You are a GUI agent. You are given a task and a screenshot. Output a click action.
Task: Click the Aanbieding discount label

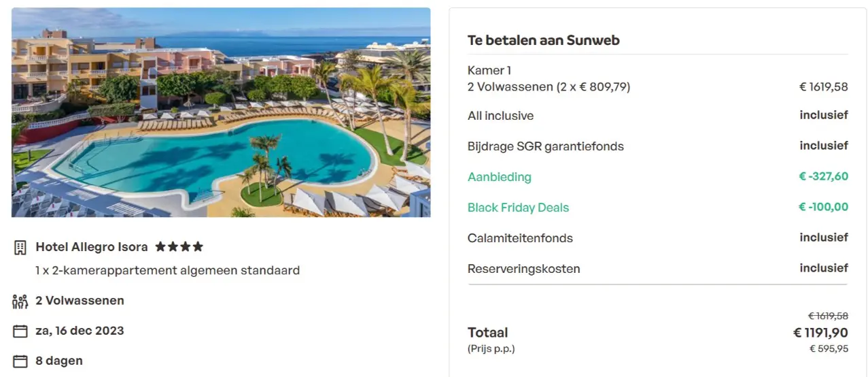point(499,177)
